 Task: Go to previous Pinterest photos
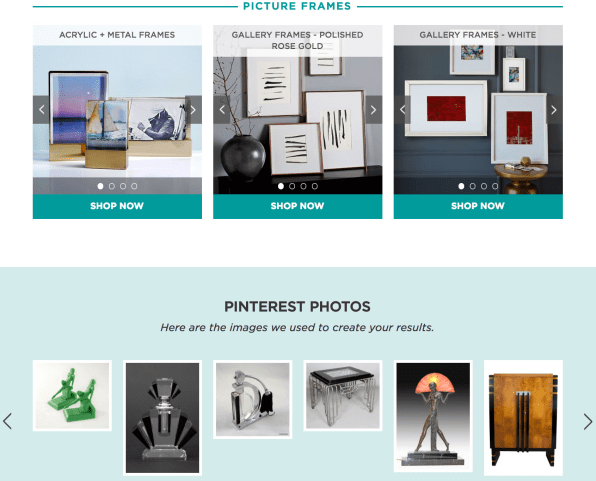tap(7, 421)
